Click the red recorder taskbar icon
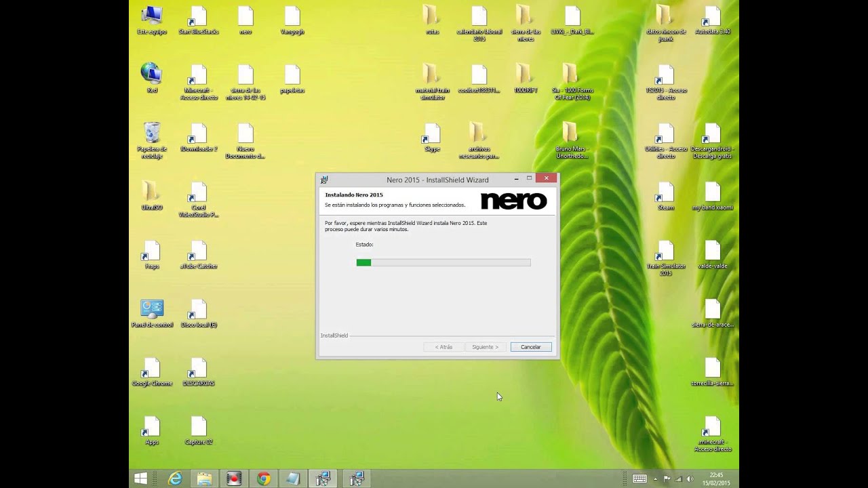 coord(234,479)
